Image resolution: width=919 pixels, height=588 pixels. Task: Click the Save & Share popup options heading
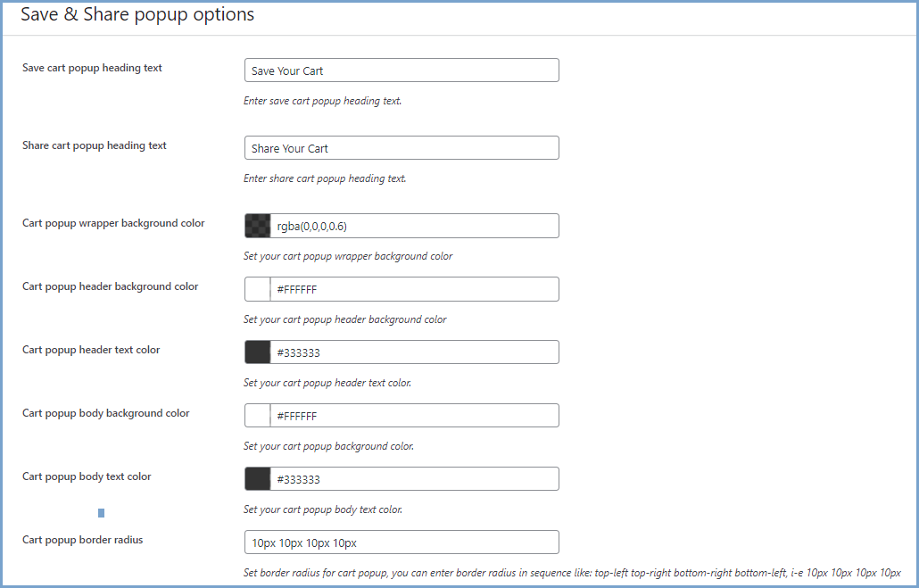point(137,15)
